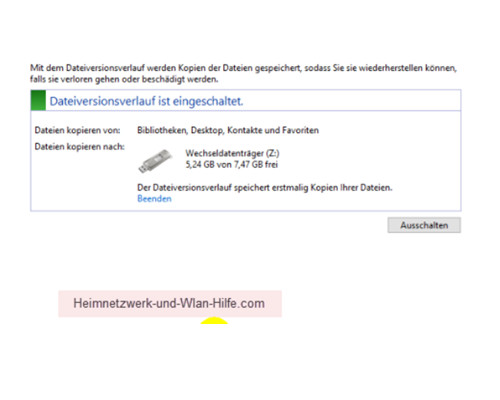
Task: Select the 'Dateiversionsverlauf ist eingeschaltet.' heading
Action: (x=146, y=101)
